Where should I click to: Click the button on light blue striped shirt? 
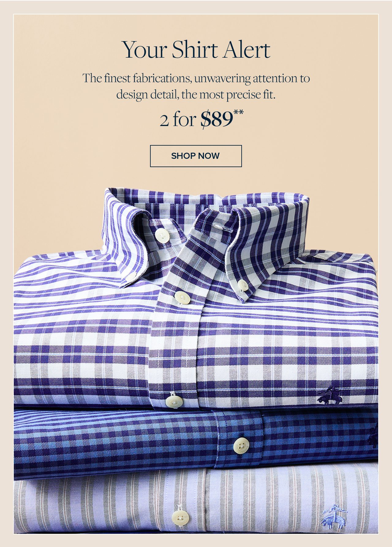click(180, 518)
